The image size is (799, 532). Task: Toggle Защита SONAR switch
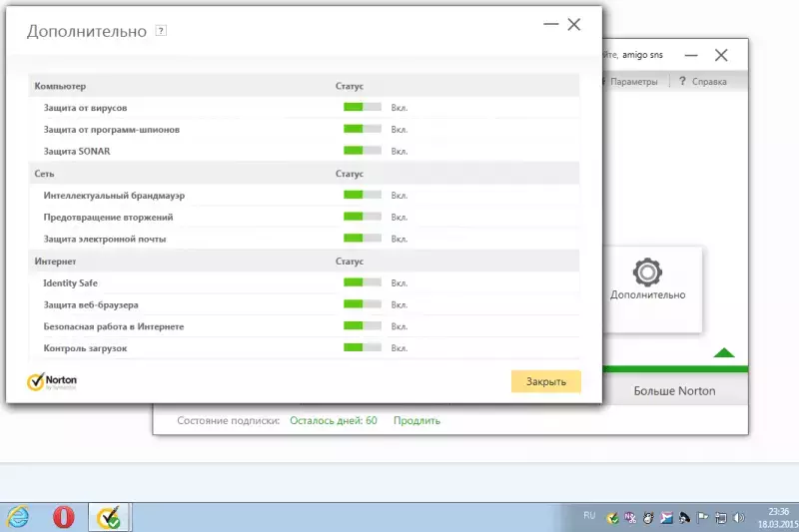[363, 151]
